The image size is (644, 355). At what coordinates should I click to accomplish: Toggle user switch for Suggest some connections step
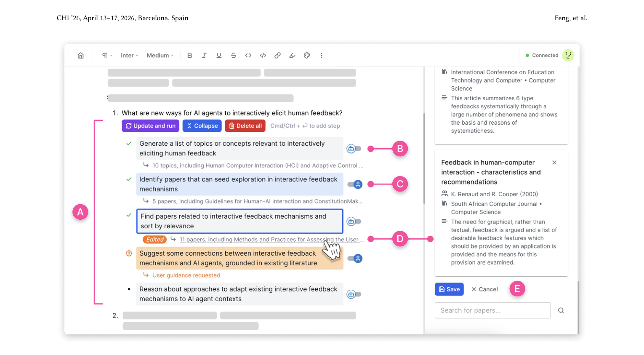[355, 259]
